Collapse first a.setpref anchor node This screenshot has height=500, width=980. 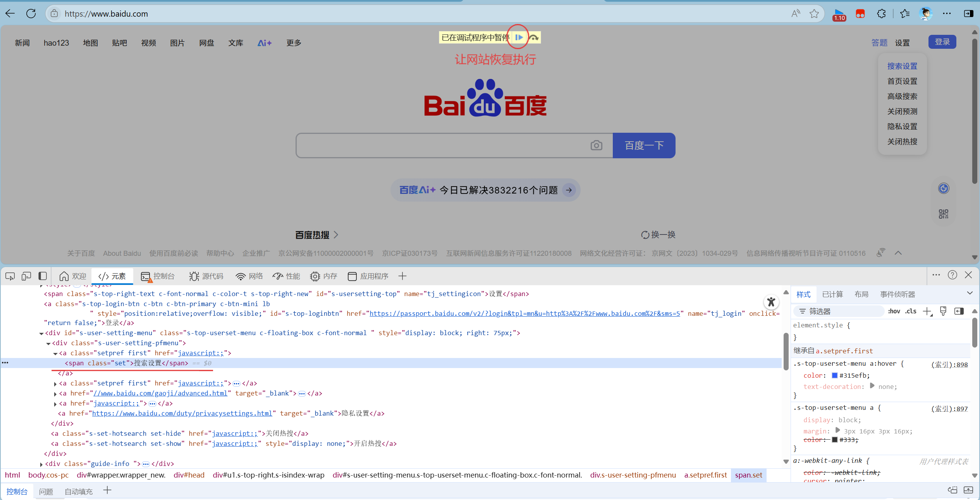55,353
